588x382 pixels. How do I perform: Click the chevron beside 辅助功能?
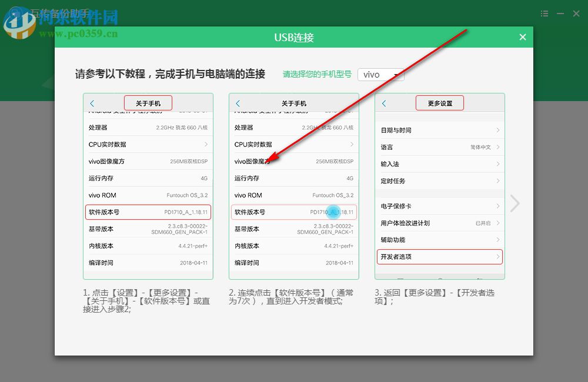coord(499,240)
